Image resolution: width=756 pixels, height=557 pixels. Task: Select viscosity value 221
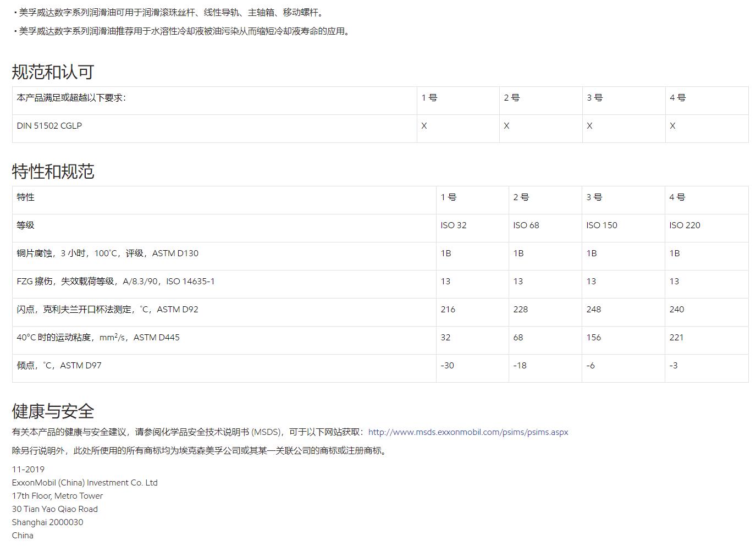pyautogui.click(x=676, y=338)
